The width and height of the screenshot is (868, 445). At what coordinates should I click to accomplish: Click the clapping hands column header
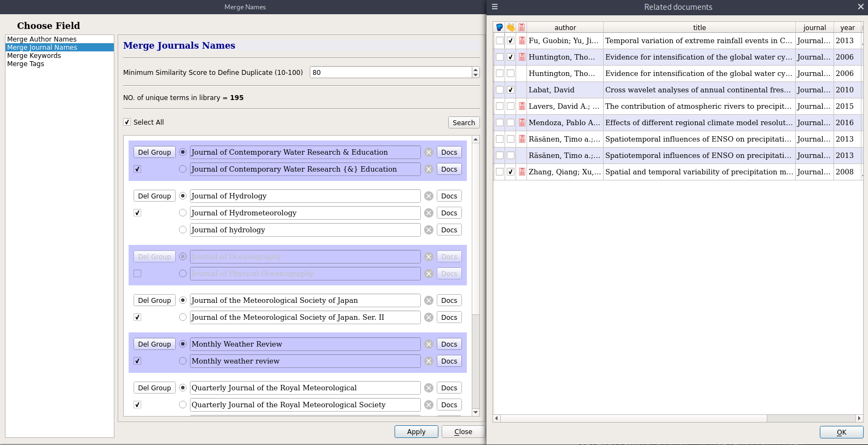coord(511,27)
